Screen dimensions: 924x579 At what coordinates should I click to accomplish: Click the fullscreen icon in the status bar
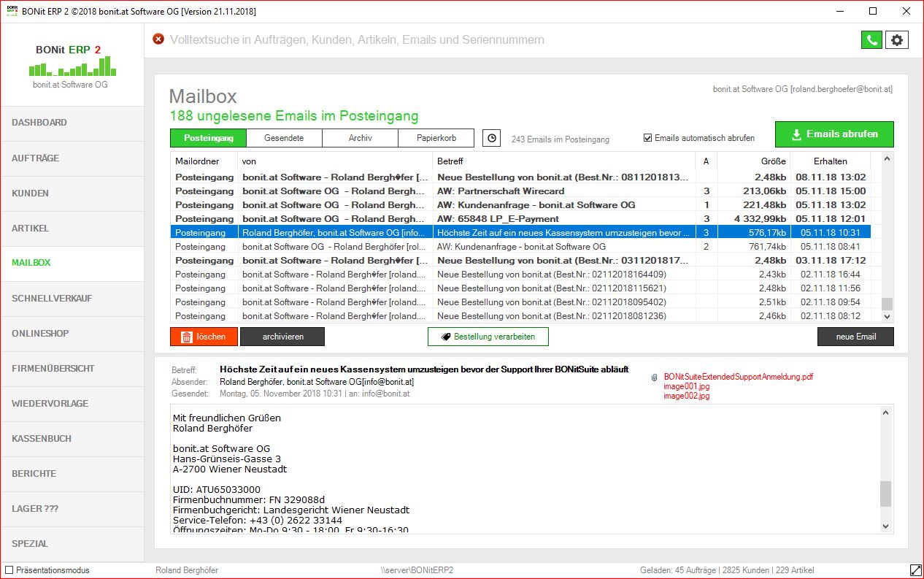tap(915, 570)
